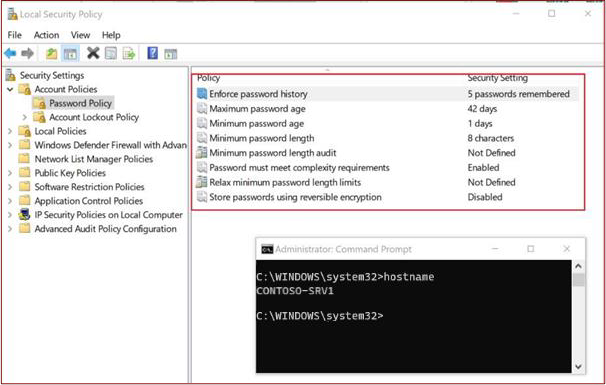Sort by the Policy column header
Image resolution: width=606 pixels, height=385 pixels.
click(x=209, y=78)
